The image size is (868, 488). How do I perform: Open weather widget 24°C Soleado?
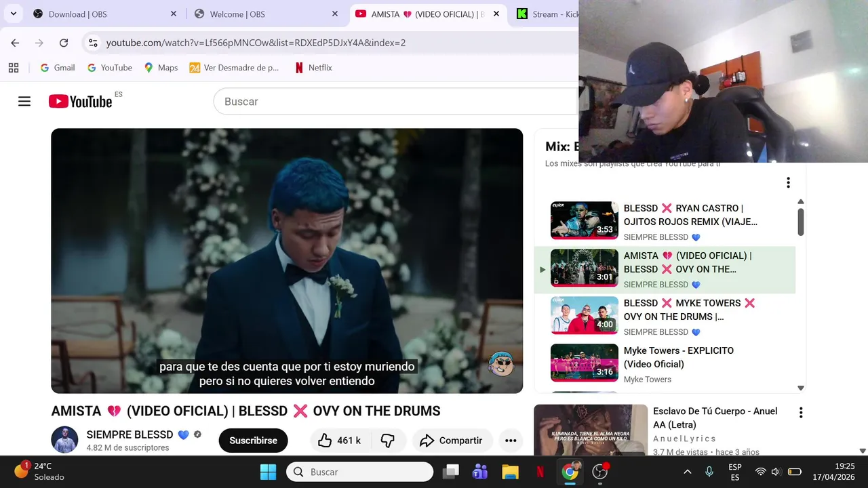pyautogui.click(x=39, y=472)
